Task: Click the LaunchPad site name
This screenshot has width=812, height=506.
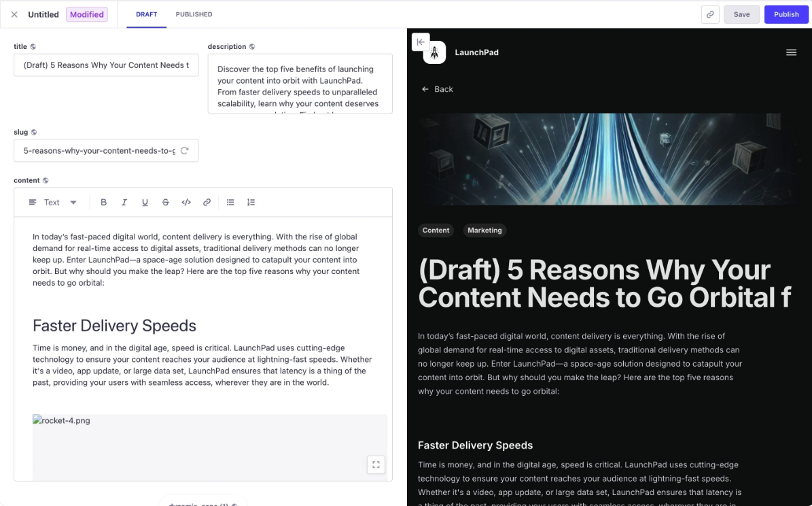Action: tap(476, 52)
